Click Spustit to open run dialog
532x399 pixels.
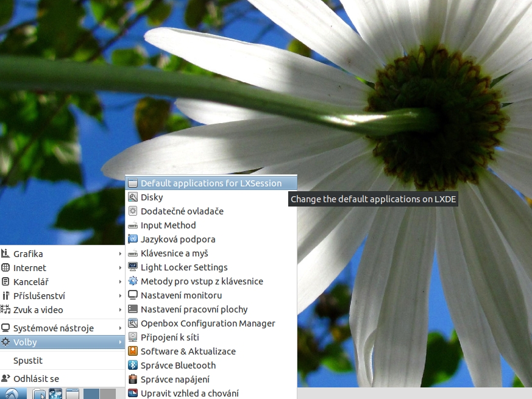(28, 361)
